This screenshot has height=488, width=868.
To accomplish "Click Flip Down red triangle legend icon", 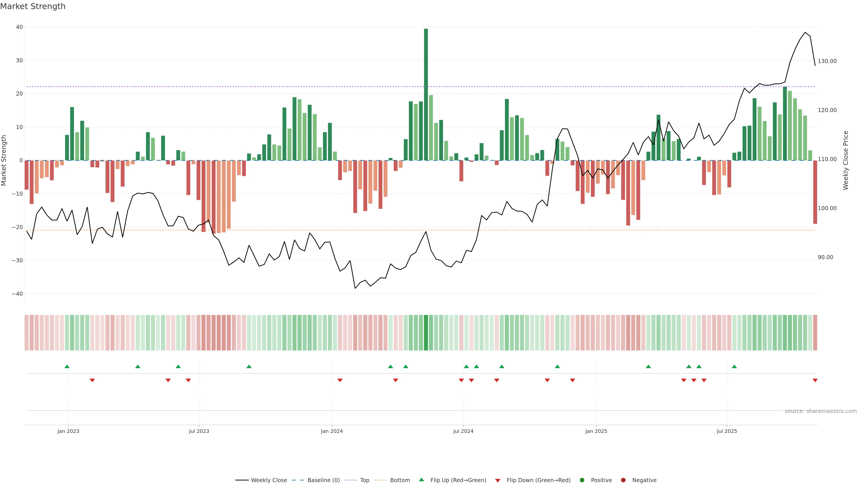I will click(x=497, y=481).
